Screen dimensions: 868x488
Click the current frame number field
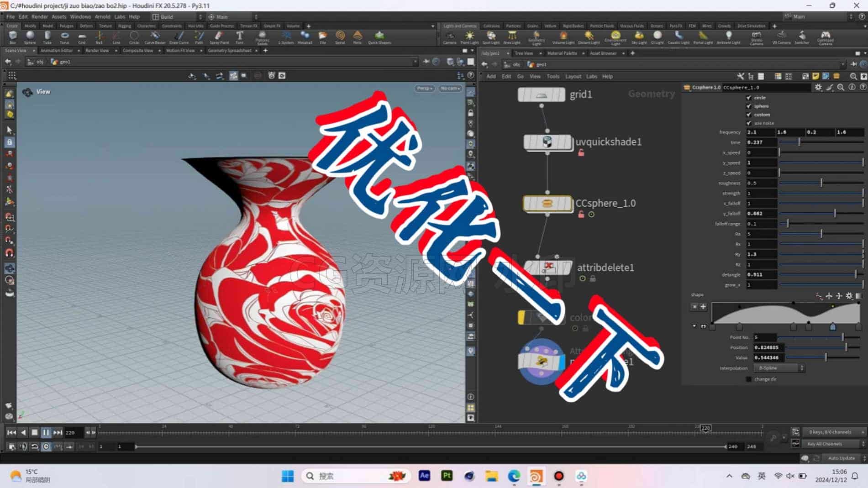pos(73,432)
